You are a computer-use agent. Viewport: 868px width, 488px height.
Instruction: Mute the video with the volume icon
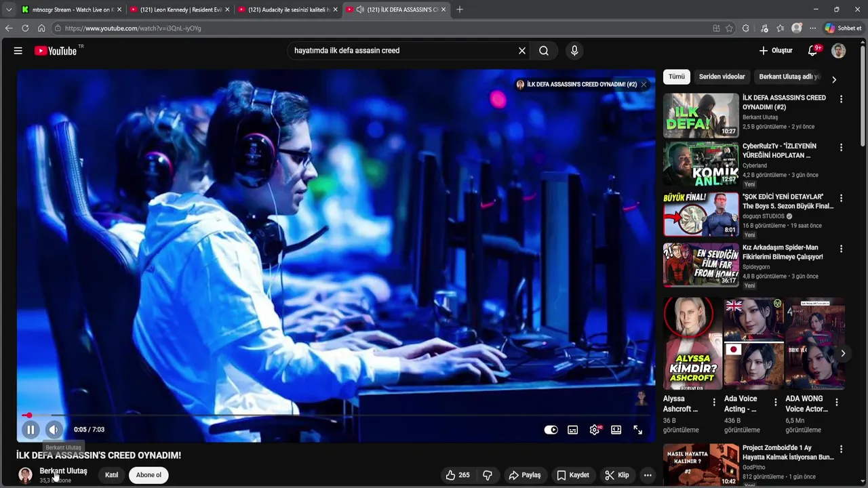tap(54, 430)
